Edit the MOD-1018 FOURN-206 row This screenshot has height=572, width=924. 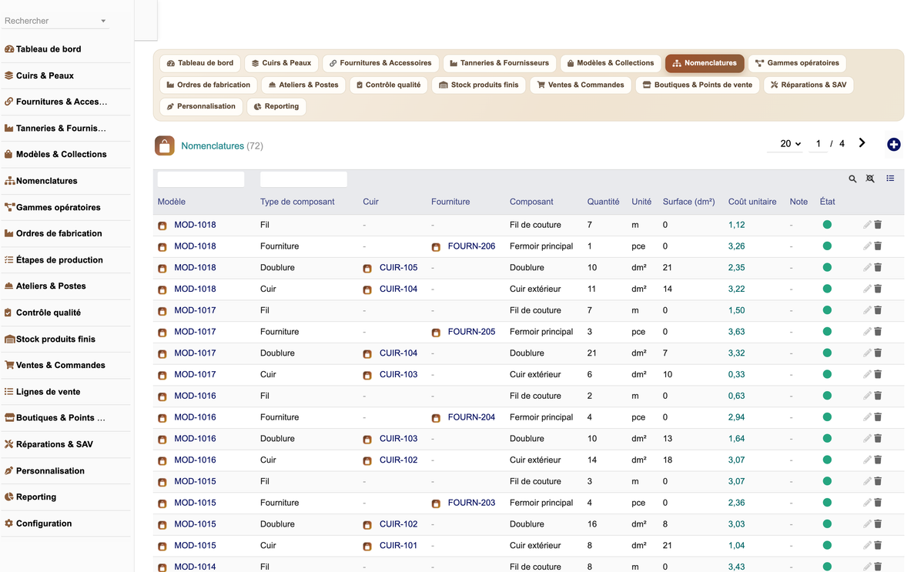(867, 246)
